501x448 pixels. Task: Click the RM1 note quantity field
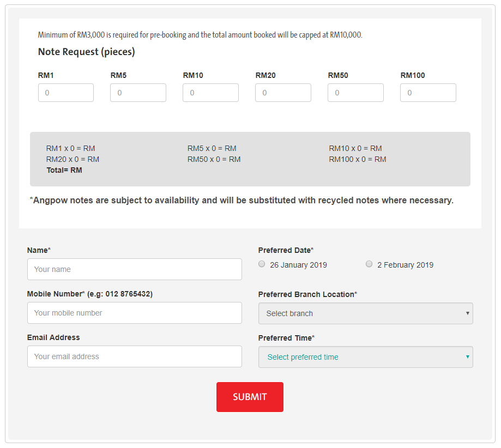(x=66, y=93)
